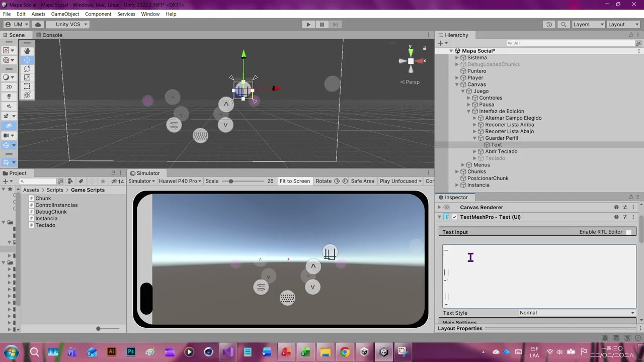This screenshot has width=644, height=362.
Task: Click the Hierarchy search field
Action: tap(571, 43)
